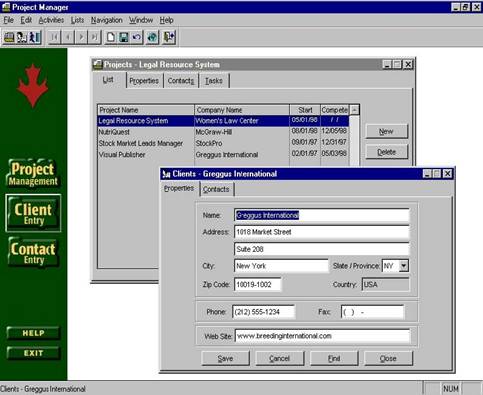Image resolution: width=483 pixels, height=395 pixels.
Task: Open the Projects toolbar icon
Action: tap(9, 37)
